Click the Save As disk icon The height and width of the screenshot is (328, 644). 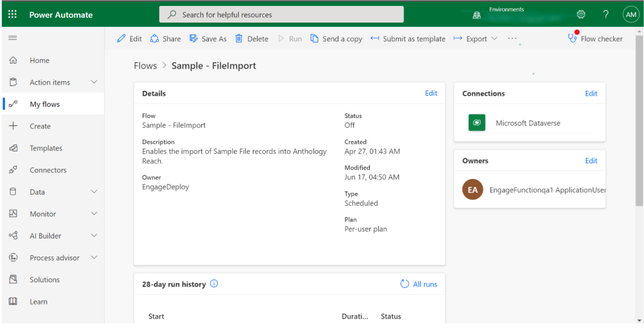pyautogui.click(x=194, y=38)
